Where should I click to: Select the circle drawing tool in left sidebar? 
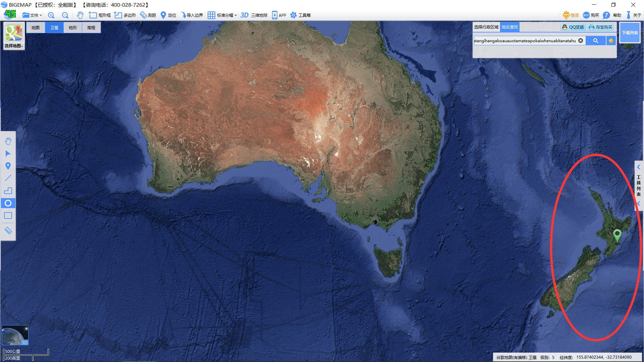coord(8,203)
